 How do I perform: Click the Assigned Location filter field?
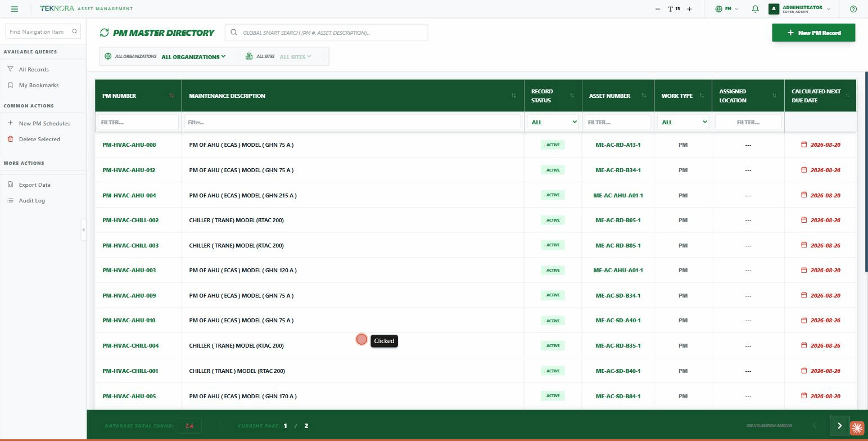point(748,122)
